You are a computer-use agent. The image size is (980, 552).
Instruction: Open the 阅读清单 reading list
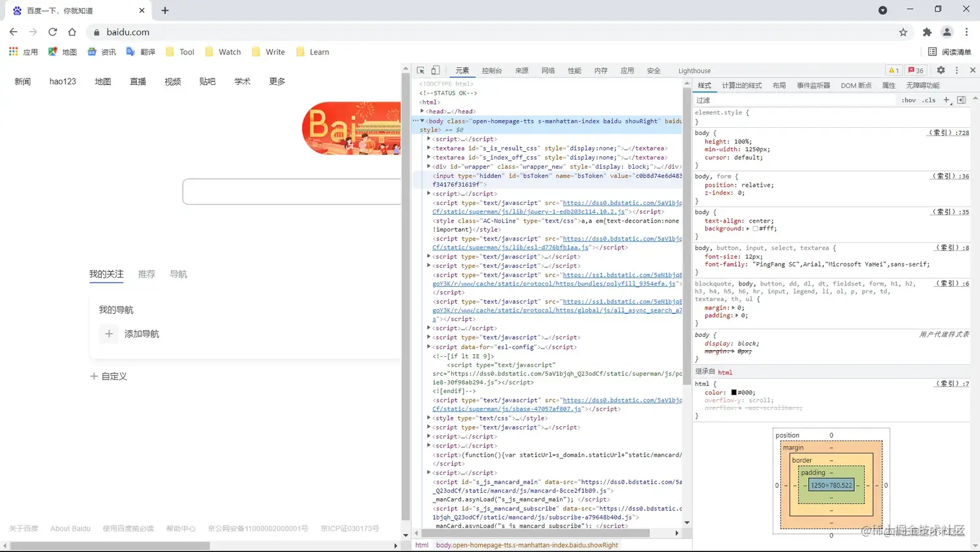(950, 52)
